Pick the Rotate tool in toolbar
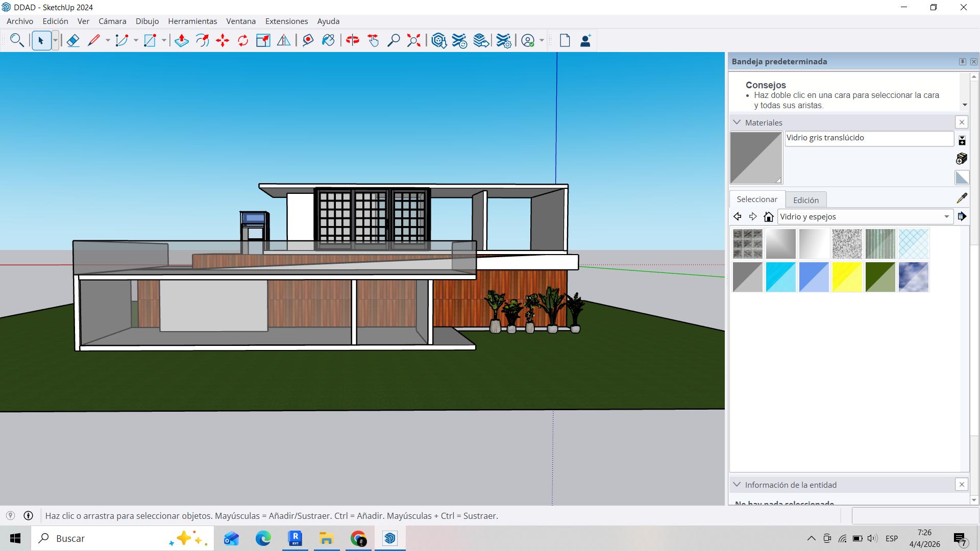 (243, 40)
